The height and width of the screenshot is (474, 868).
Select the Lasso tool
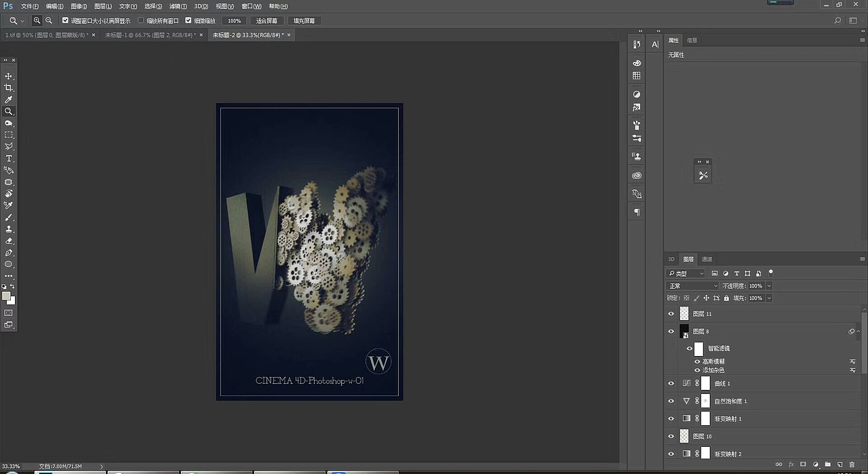pyautogui.click(x=9, y=147)
